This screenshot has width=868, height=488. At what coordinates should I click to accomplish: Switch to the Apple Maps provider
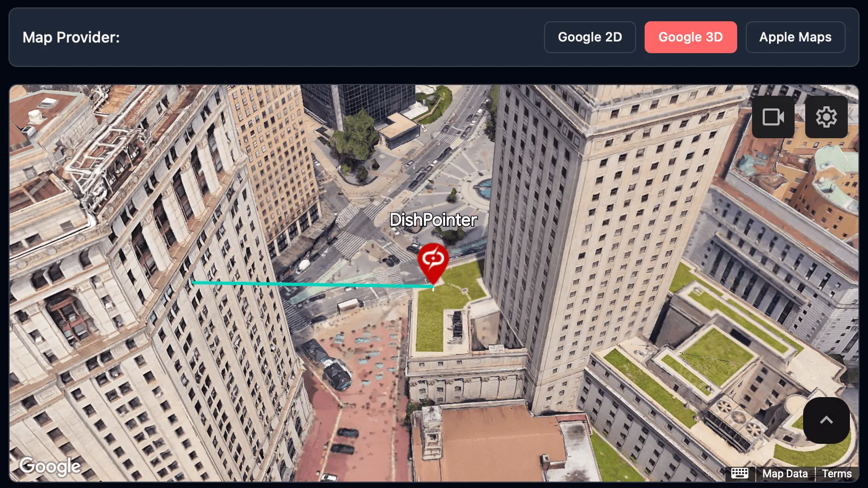[x=795, y=37]
